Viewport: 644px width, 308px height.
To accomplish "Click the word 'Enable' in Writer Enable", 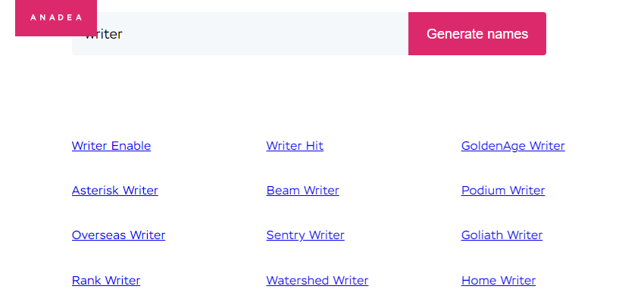I will (x=131, y=145).
